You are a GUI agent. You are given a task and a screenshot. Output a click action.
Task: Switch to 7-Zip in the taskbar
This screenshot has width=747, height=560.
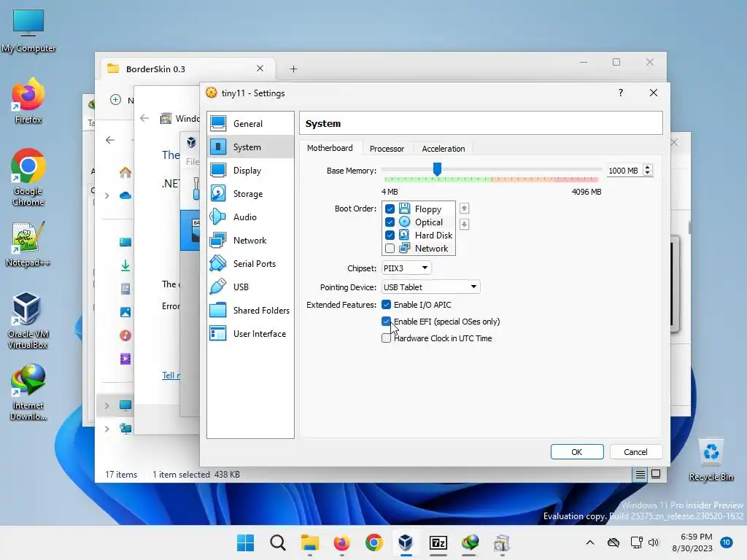[438, 542]
